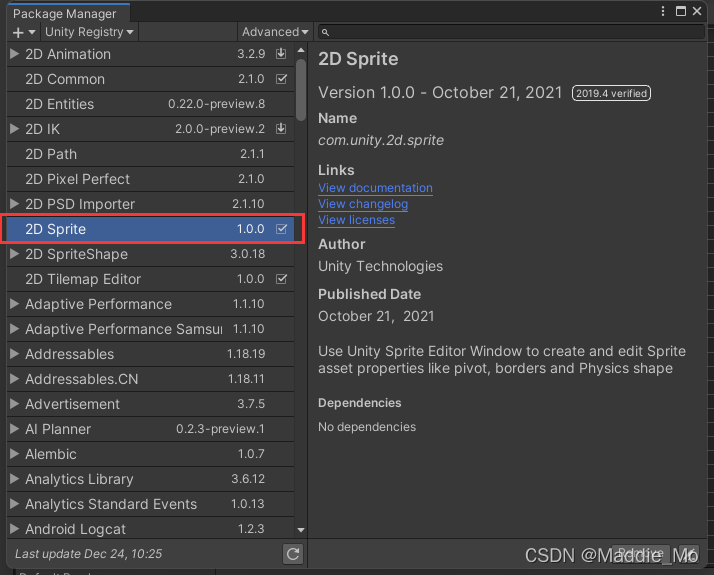Image resolution: width=714 pixels, height=575 pixels.
Task: Expand the Analytics Standard Events versions
Action: tap(14, 504)
